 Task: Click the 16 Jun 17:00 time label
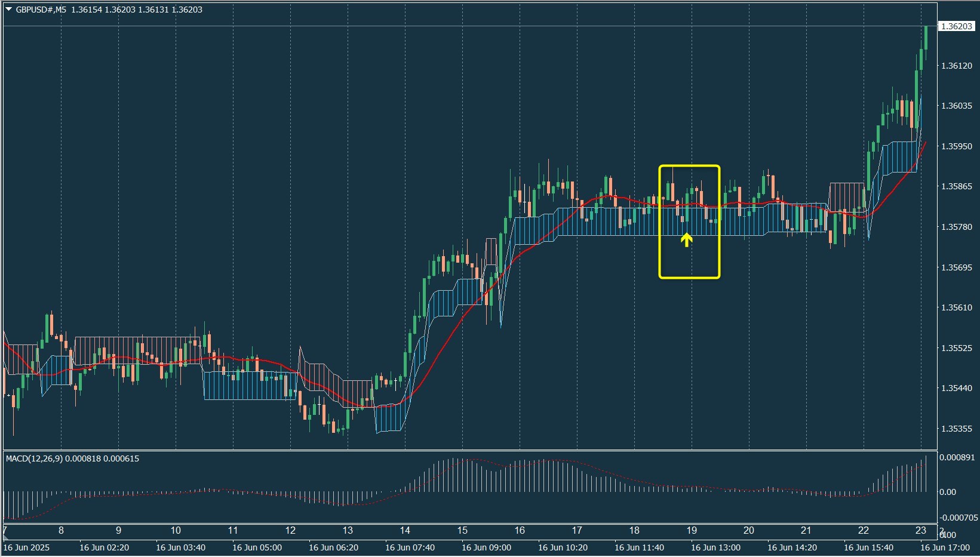coord(945,547)
